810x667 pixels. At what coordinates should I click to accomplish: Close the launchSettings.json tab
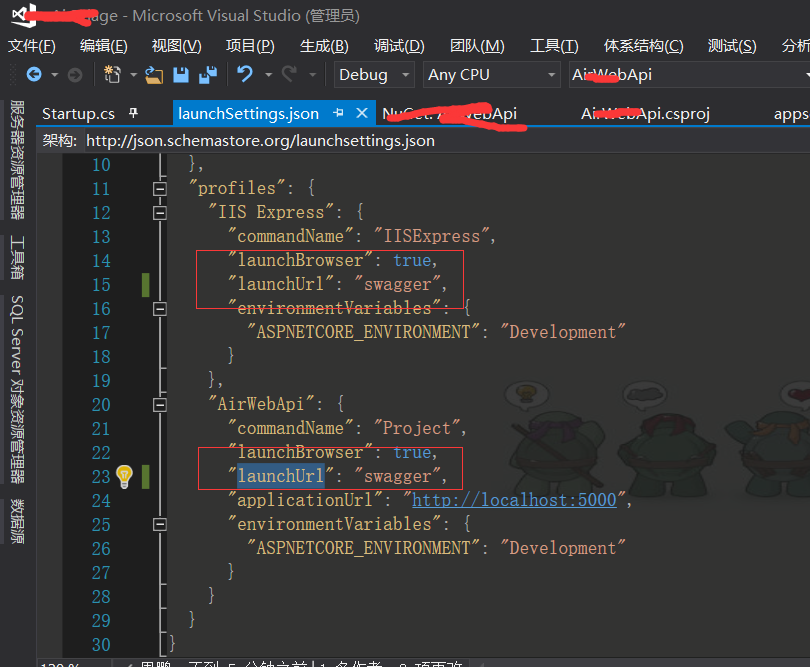(x=362, y=113)
